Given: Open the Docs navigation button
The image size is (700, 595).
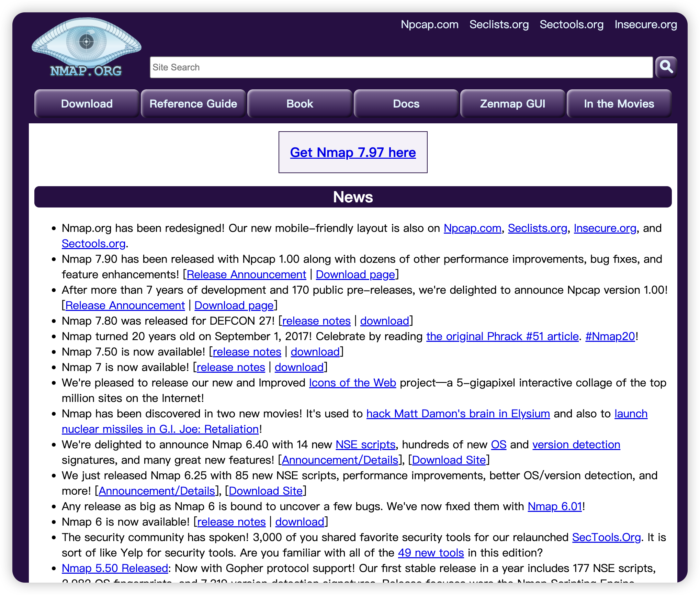Looking at the screenshot, I should 406,104.
